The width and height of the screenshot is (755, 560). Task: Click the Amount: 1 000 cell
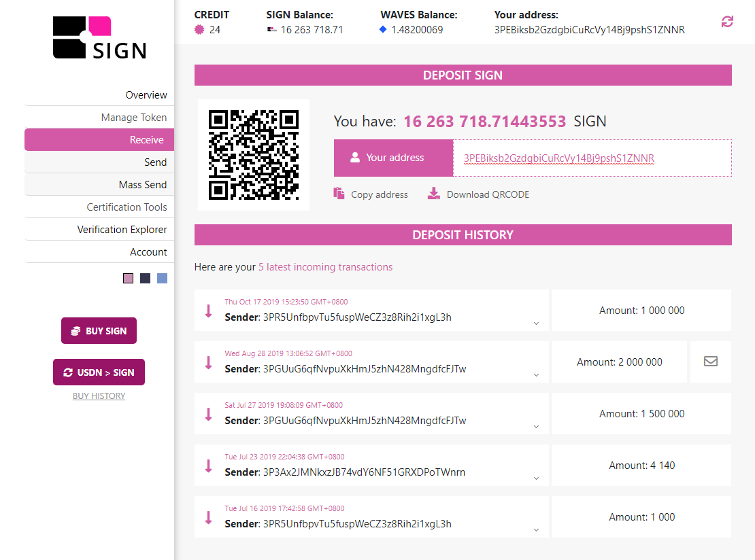click(641, 517)
